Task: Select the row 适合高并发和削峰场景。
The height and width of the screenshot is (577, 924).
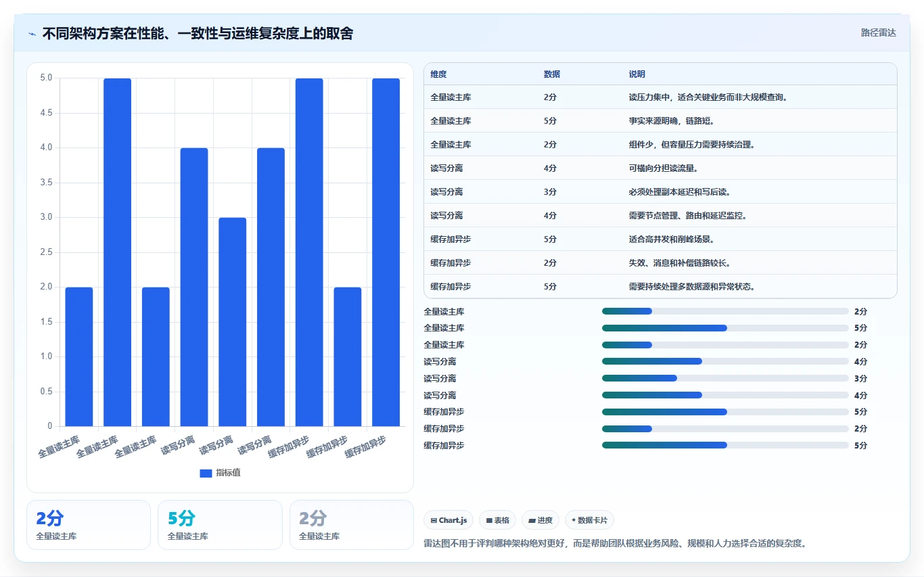Action: [660, 239]
